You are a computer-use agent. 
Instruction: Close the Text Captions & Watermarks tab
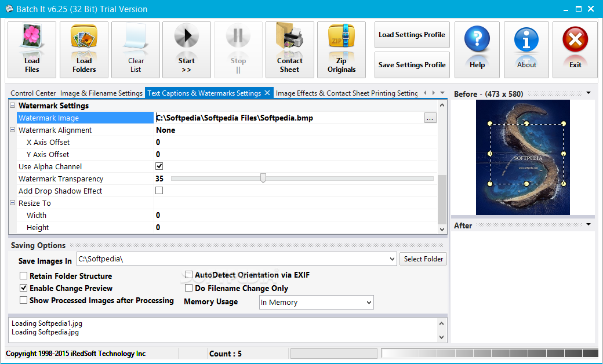coord(267,93)
